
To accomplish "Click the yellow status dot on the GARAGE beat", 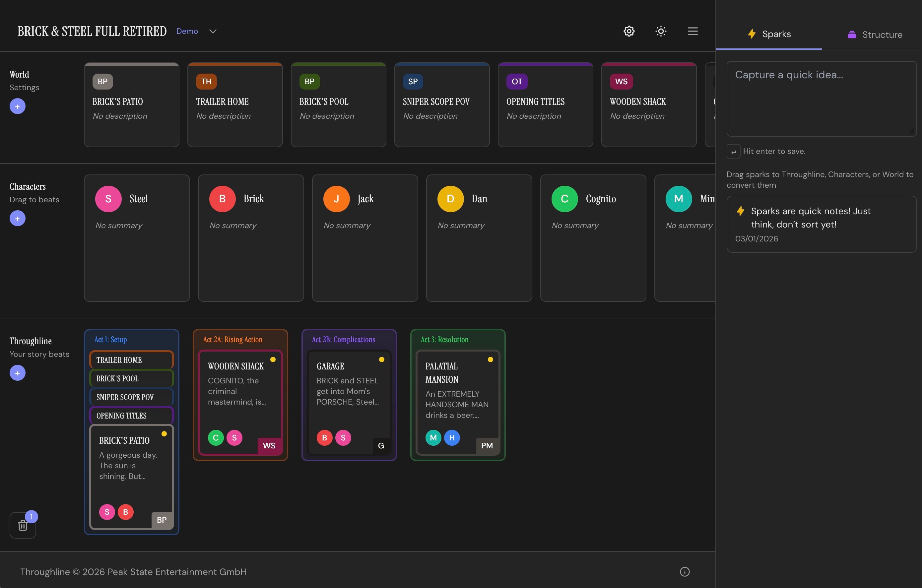I will (x=381, y=359).
